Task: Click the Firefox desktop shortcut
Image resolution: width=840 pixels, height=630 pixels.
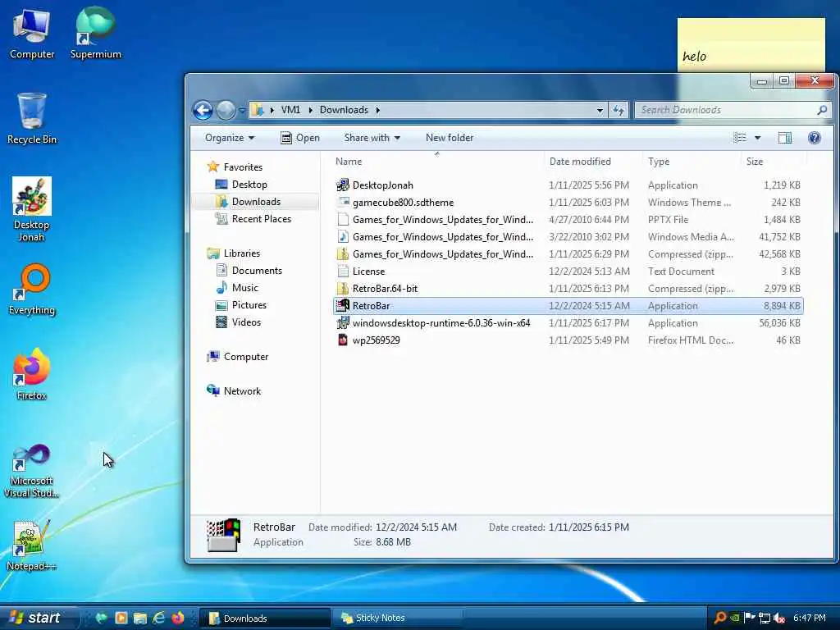Action: (x=32, y=374)
